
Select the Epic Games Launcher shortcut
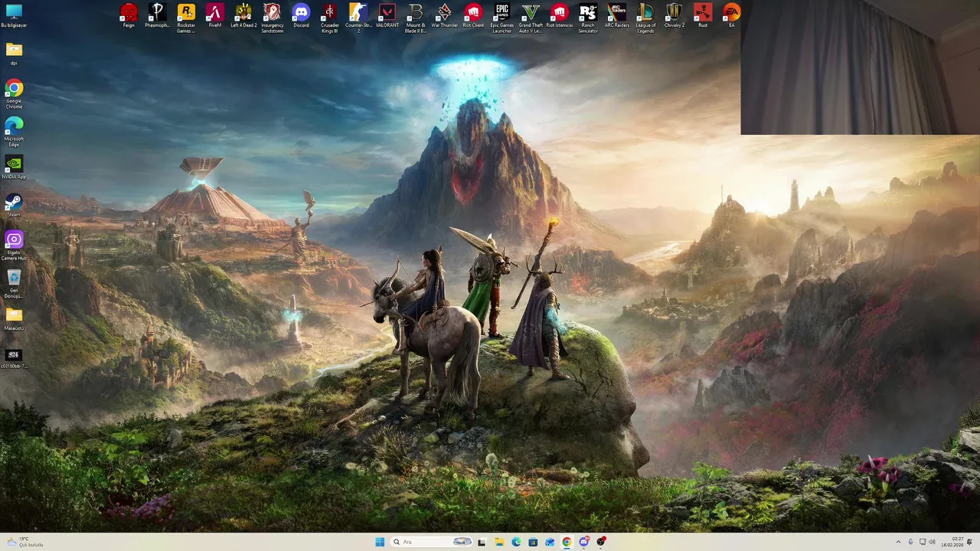(501, 18)
